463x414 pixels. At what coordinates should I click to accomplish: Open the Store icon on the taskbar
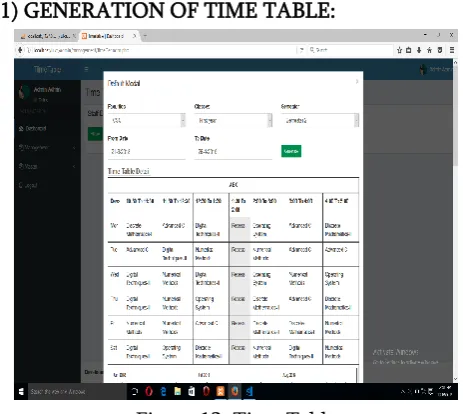[192, 391]
